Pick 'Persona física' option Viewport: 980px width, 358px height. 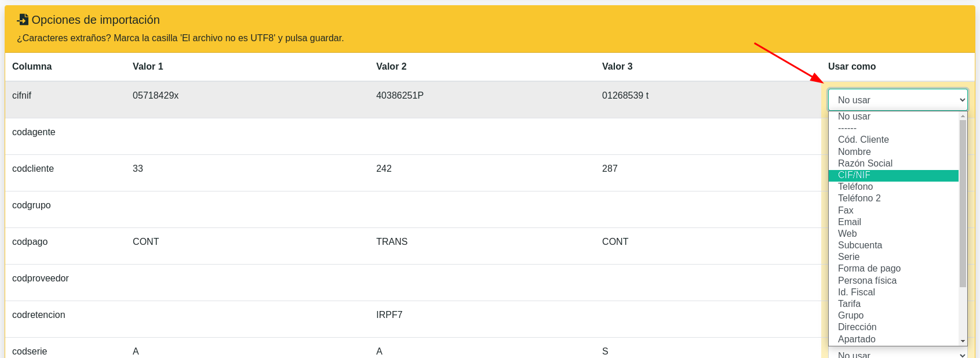pyautogui.click(x=894, y=281)
